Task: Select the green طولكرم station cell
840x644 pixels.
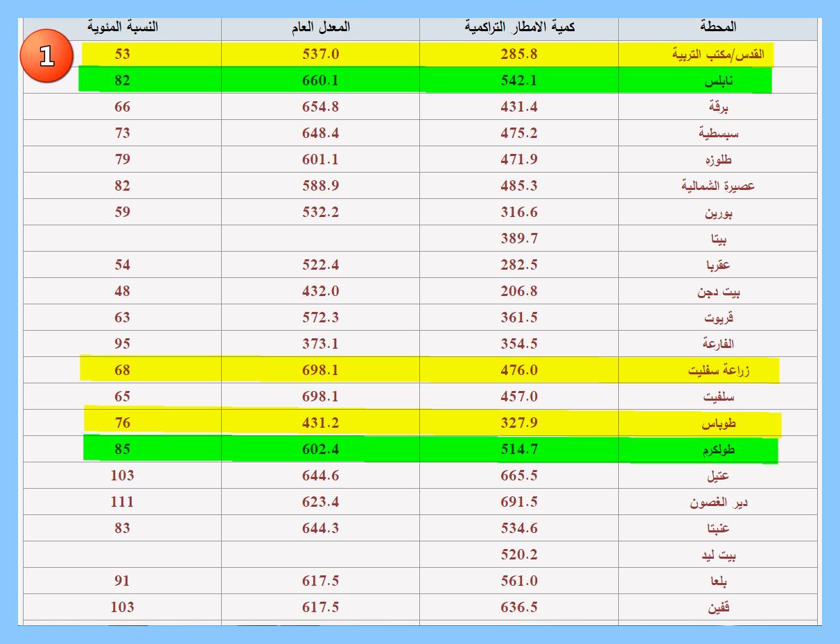Action: [718, 449]
